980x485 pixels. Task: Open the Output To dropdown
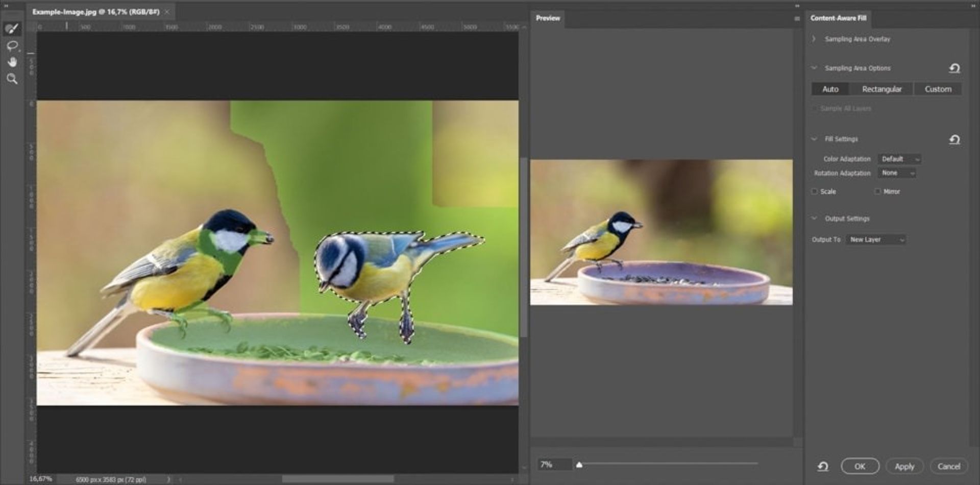click(876, 239)
